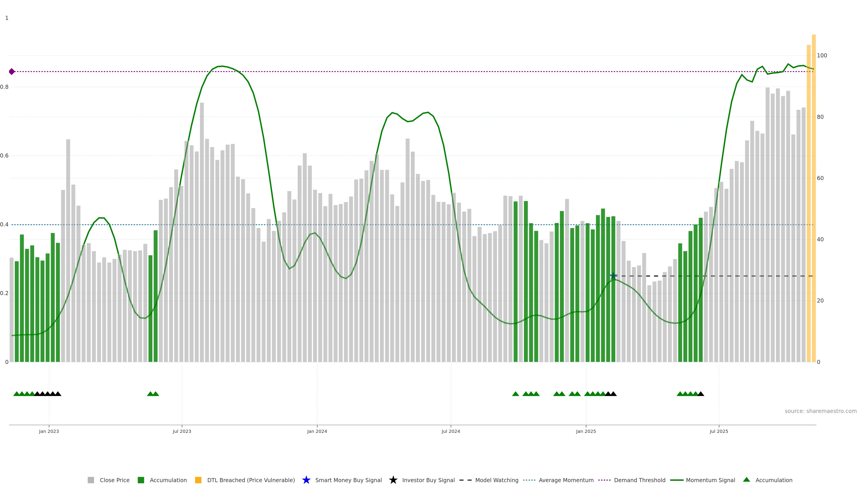The width and height of the screenshot is (868, 488).
Task: Click the Jul 2025 axis label
Action: click(719, 431)
